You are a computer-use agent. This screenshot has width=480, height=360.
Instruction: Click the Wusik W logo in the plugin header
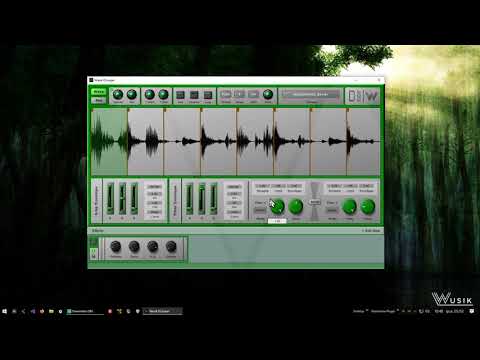(371, 96)
